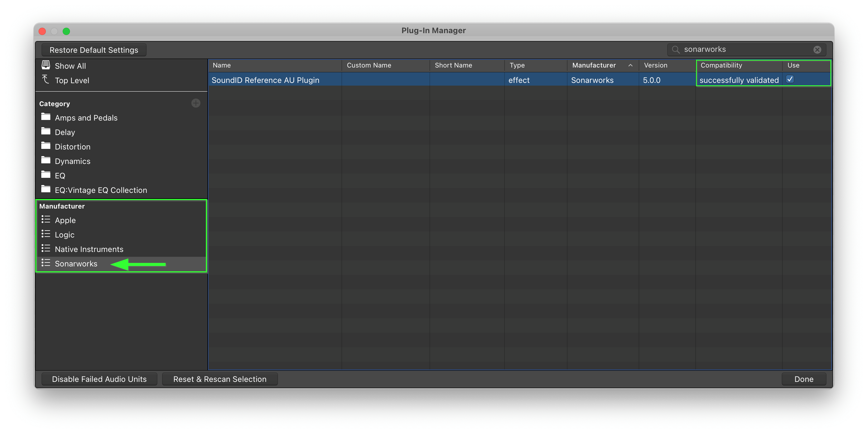
Task: Select Show All in the sidebar
Action: pos(121,66)
